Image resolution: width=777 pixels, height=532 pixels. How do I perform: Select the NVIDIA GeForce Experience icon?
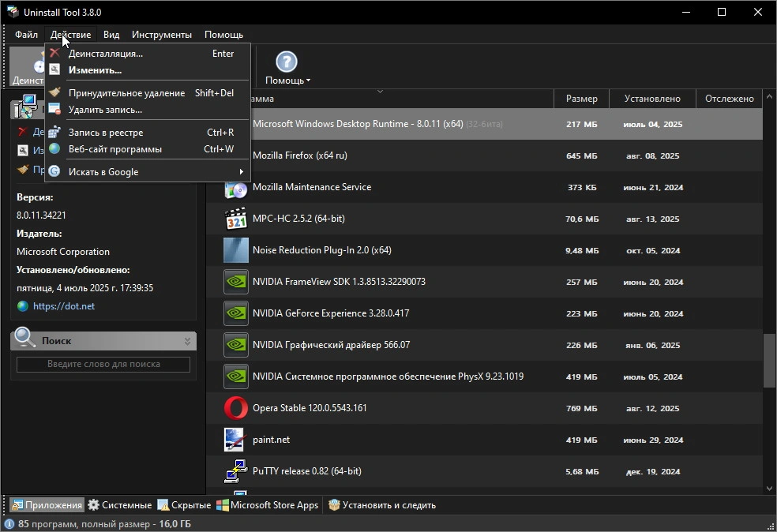click(236, 313)
